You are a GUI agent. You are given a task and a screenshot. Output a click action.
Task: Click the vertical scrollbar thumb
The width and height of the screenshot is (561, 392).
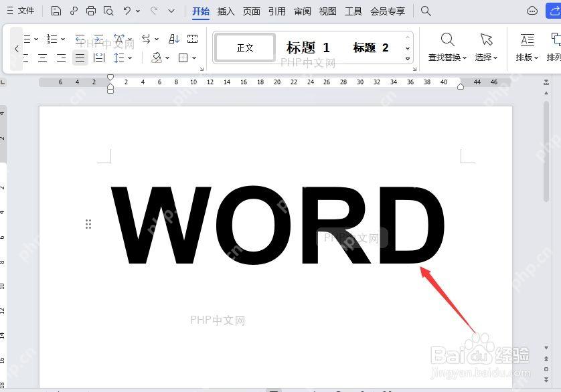[546, 152]
